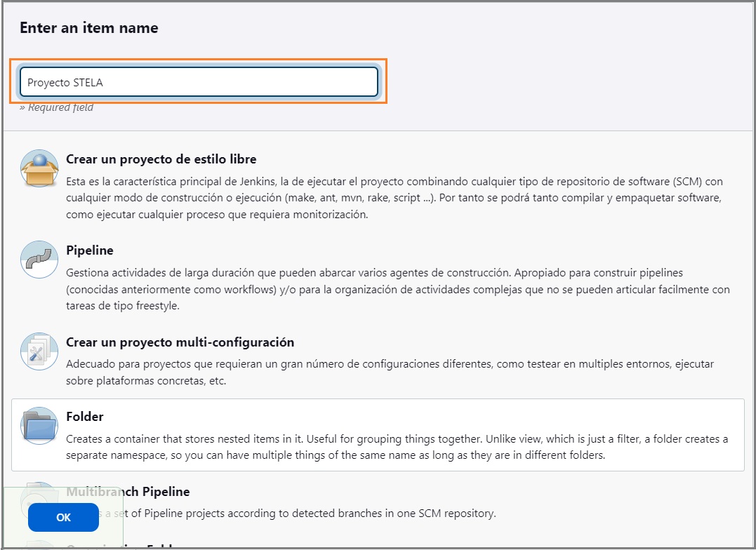Click the freestyle project description mentioning Jenkins

394,198
